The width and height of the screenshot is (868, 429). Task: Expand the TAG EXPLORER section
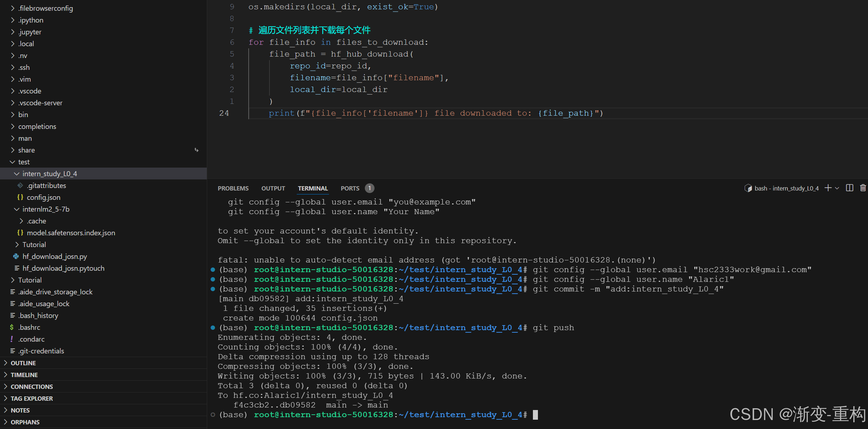coord(32,399)
